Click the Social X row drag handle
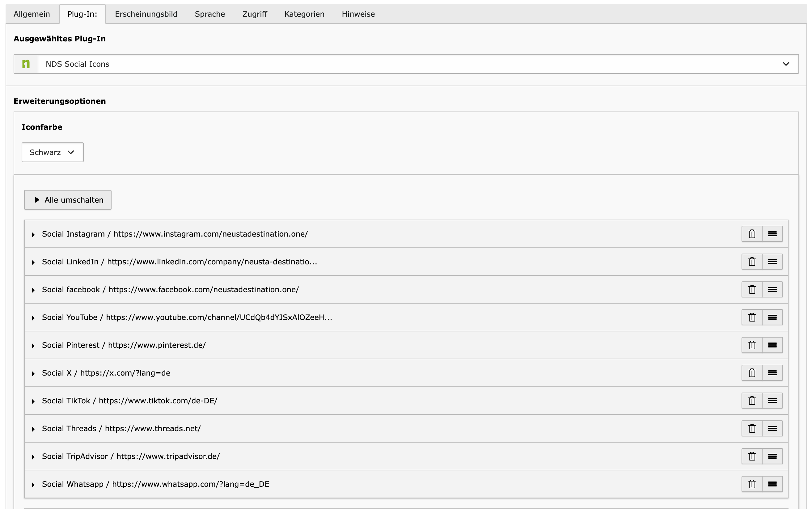Screen dimensions: 812x509 (772, 373)
